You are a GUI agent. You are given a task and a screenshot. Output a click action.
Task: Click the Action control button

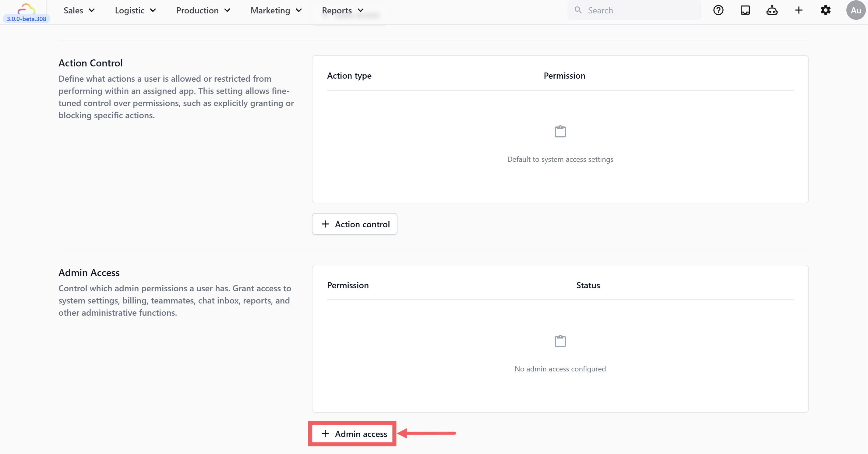pyautogui.click(x=355, y=224)
